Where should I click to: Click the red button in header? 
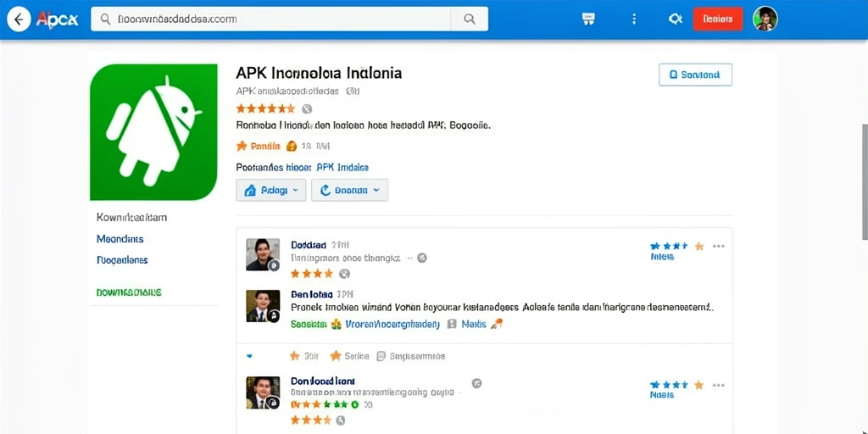tap(717, 19)
